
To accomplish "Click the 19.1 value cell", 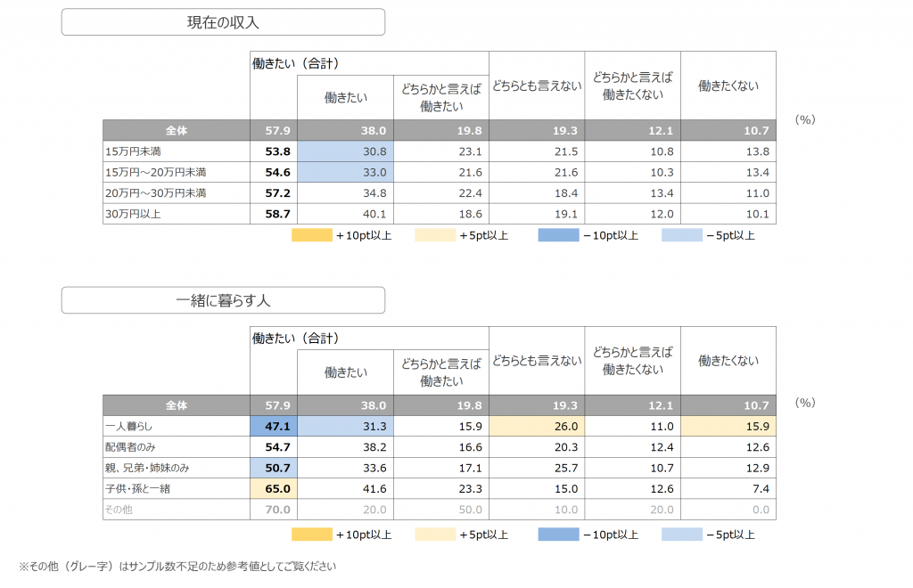I will (537, 214).
